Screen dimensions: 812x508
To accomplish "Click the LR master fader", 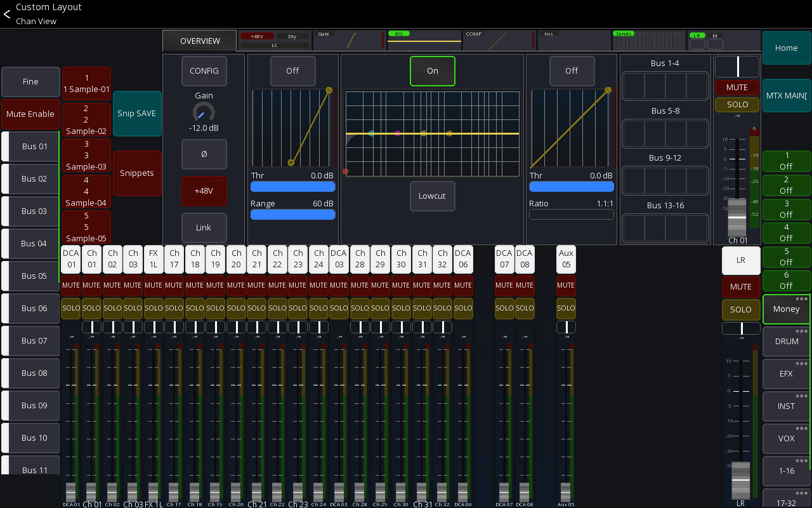I will click(x=740, y=480).
